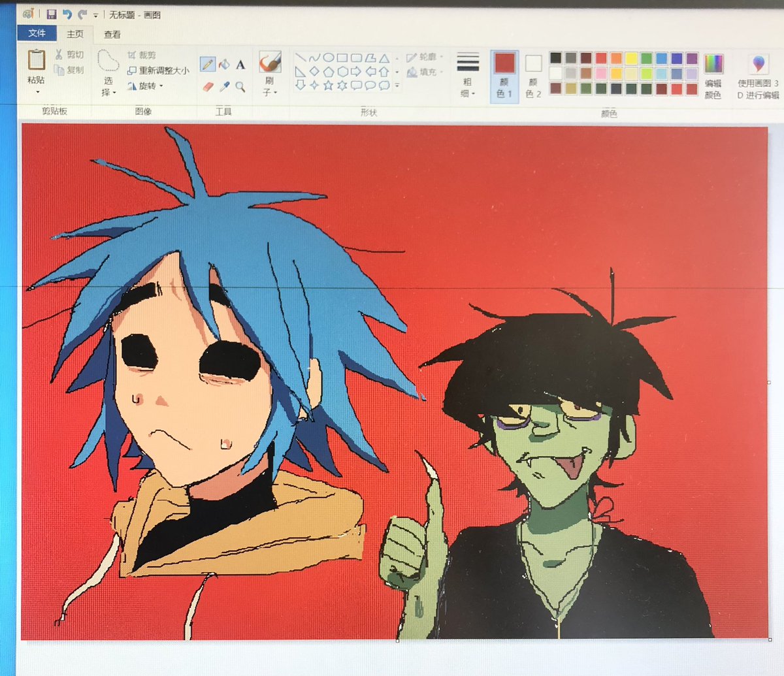Pick the white color swatch

(555, 73)
